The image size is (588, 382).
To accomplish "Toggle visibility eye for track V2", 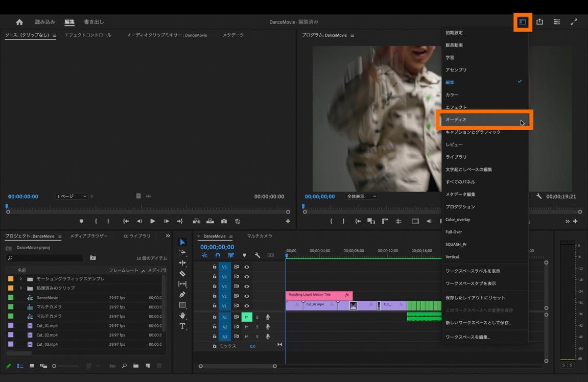I will coord(247,296).
